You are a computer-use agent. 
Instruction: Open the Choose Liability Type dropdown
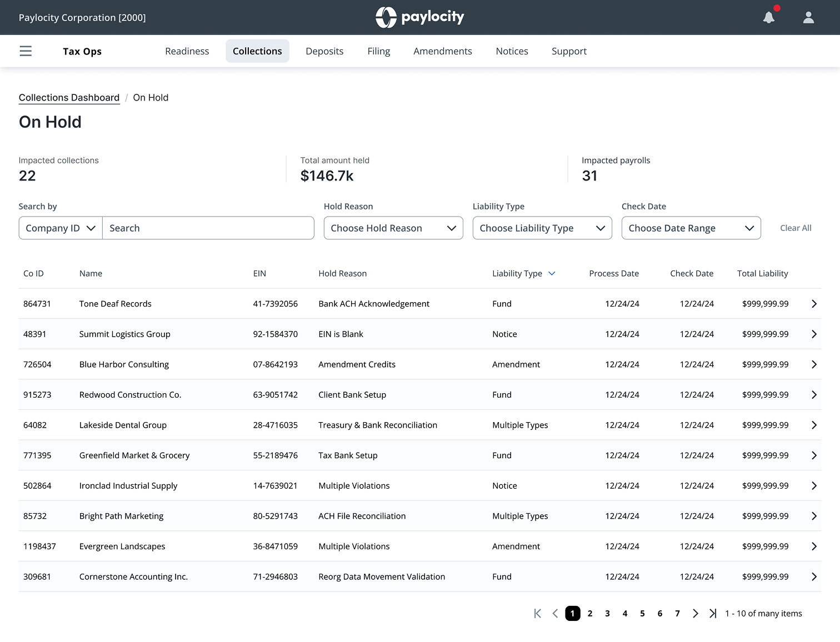542,228
